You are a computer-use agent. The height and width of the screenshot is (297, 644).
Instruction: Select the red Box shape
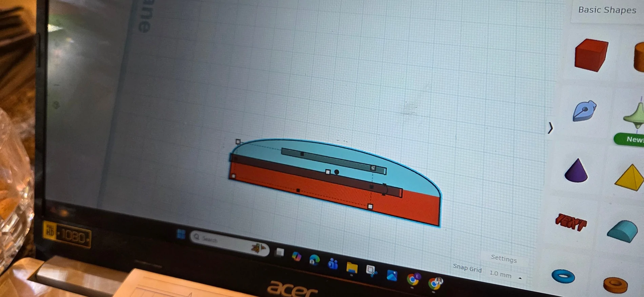tap(591, 55)
